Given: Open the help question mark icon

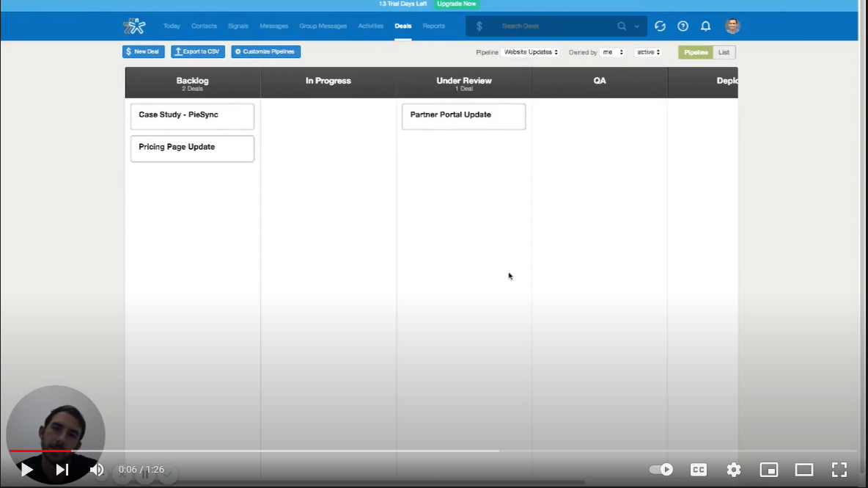Looking at the screenshot, I should coord(683,26).
